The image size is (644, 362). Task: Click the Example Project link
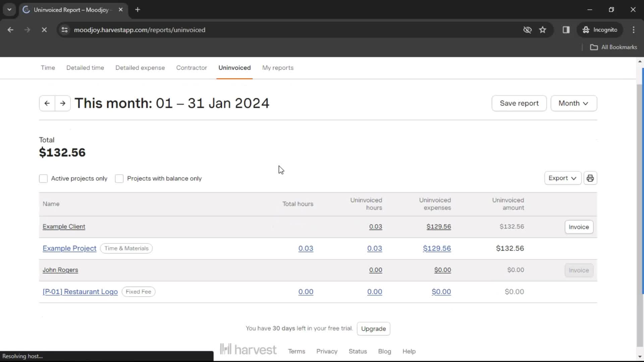click(70, 248)
